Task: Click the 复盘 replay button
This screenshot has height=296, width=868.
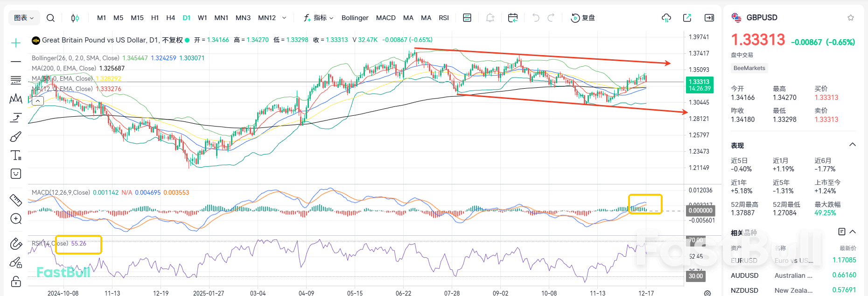Action: click(583, 18)
